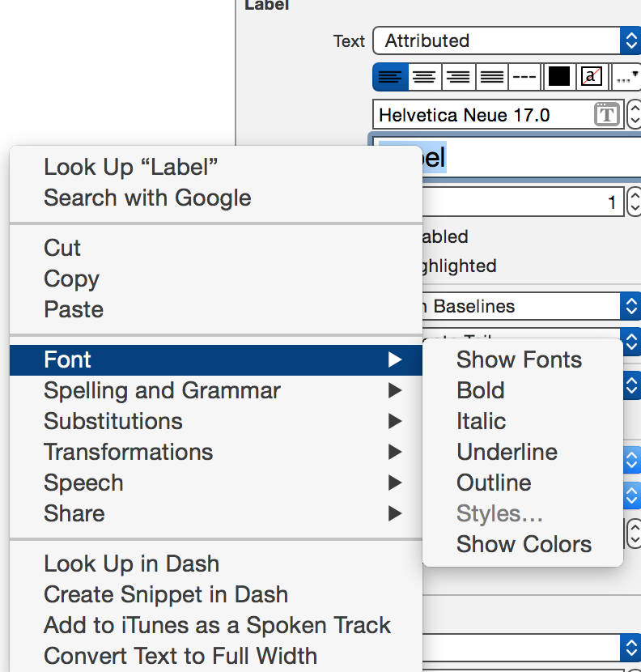Click Show Fonts menu item

click(x=519, y=359)
